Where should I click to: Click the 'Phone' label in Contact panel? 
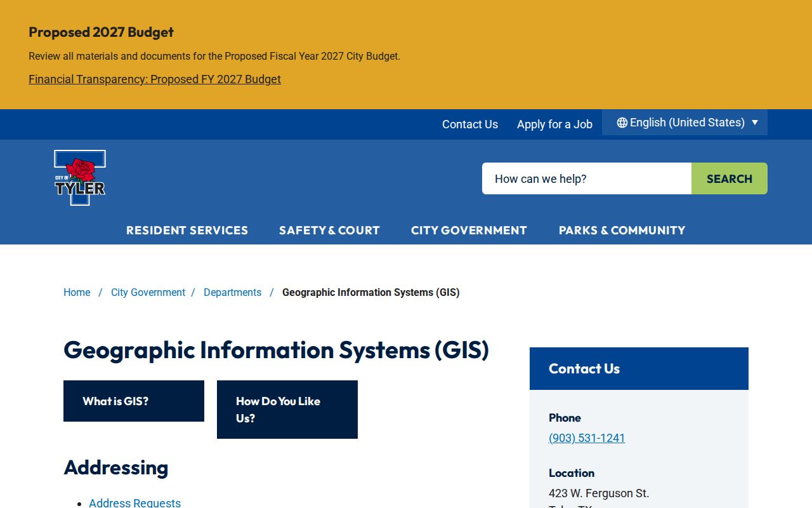[565, 418]
